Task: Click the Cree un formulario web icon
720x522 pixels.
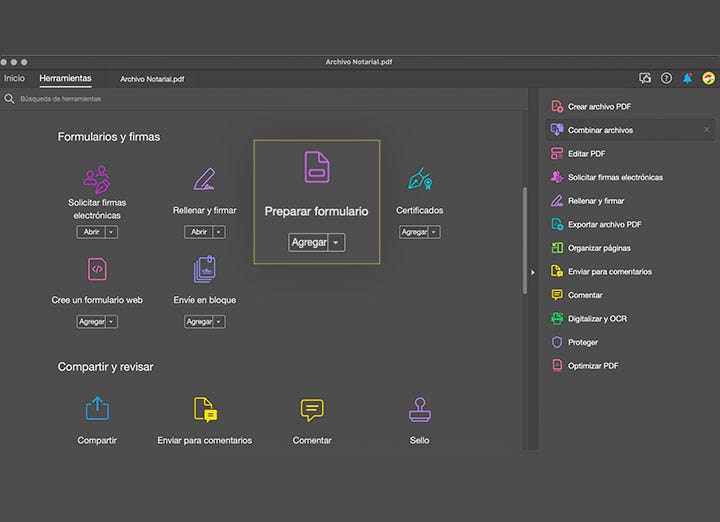Action: click(97, 269)
